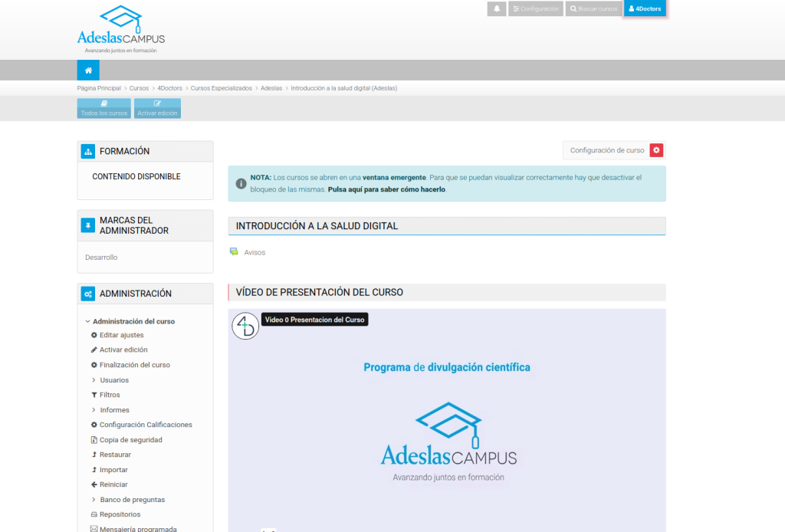
Task: Open Importar in administration tree
Action: (x=113, y=469)
